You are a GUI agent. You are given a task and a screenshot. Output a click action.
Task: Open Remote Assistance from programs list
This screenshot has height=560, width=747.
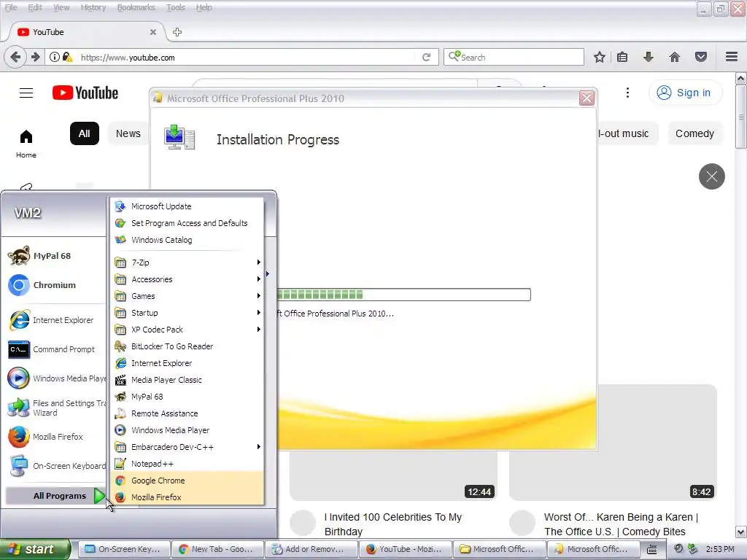[187, 413]
